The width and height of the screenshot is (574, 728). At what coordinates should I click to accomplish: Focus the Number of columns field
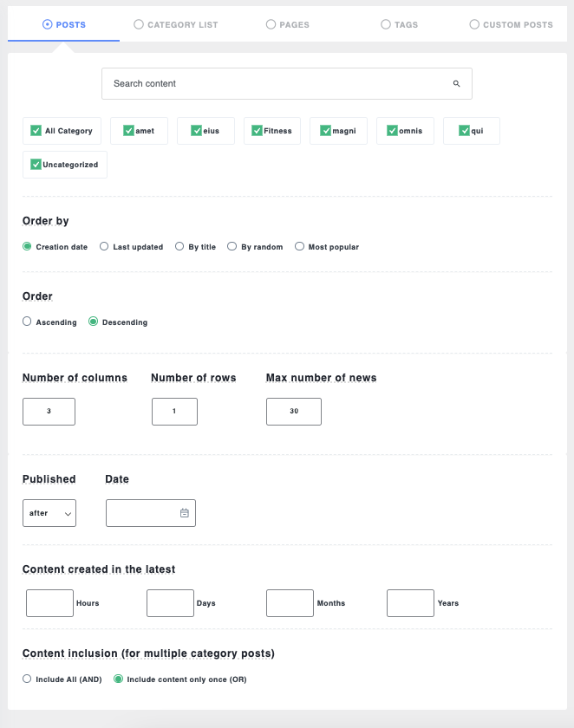49,412
